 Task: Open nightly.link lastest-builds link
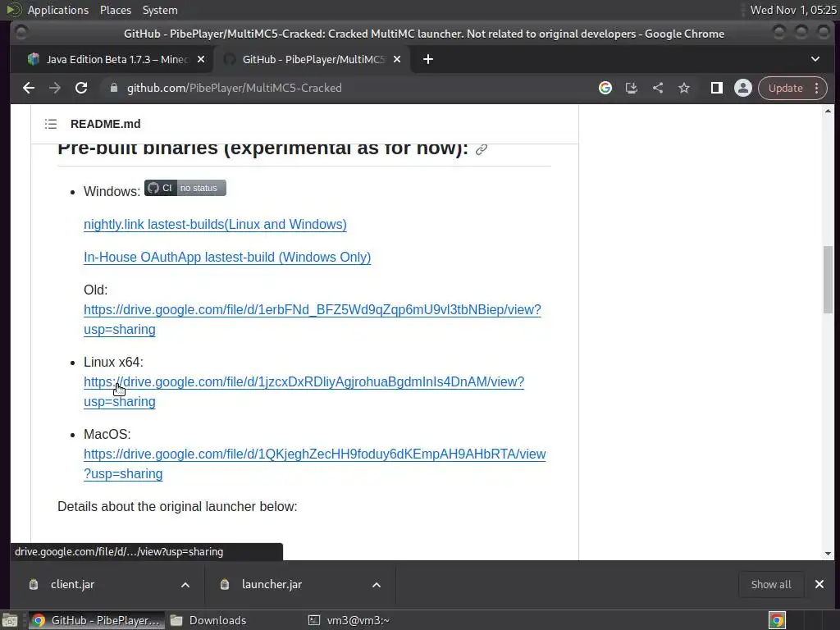click(x=215, y=224)
